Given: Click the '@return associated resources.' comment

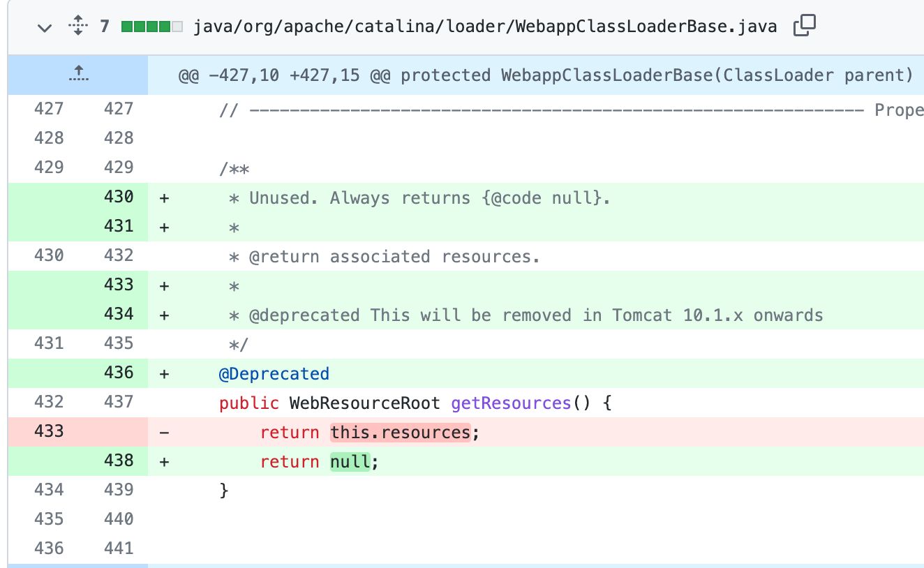Looking at the screenshot, I should tap(385, 256).
